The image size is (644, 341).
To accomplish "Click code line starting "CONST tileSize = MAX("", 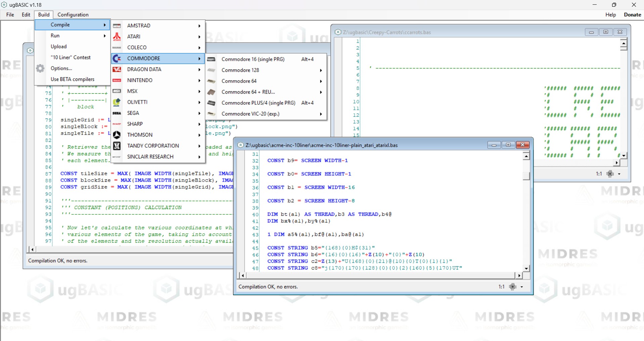I will [x=147, y=174].
